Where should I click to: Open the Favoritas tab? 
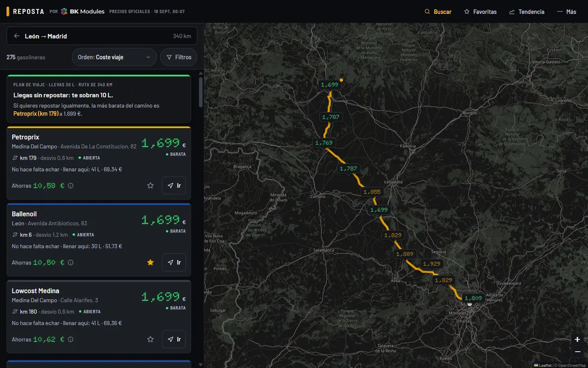click(x=480, y=12)
